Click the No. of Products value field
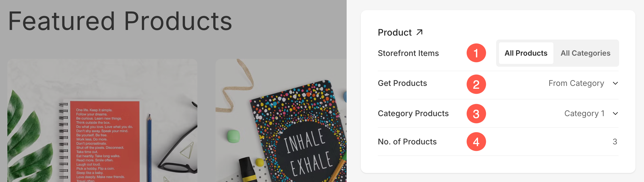This screenshot has width=644, height=182. pos(615,142)
